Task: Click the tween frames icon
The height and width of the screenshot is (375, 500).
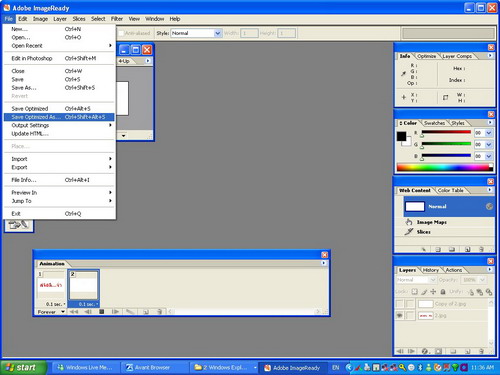Action: [130, 312]
